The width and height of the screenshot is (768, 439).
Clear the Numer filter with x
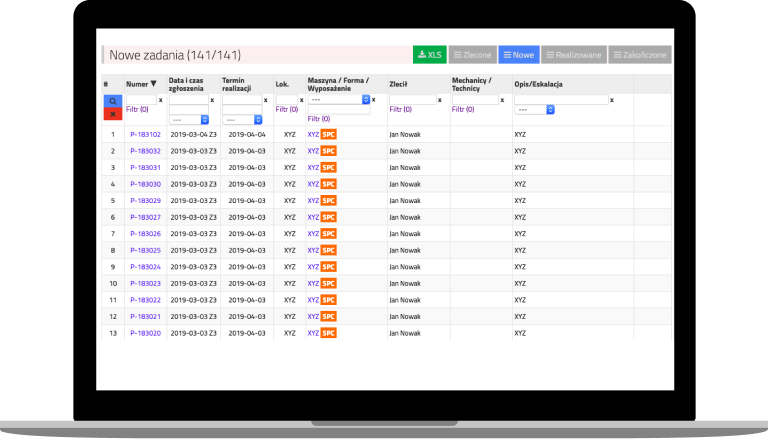pyautogui.click(x=161, y=100)
